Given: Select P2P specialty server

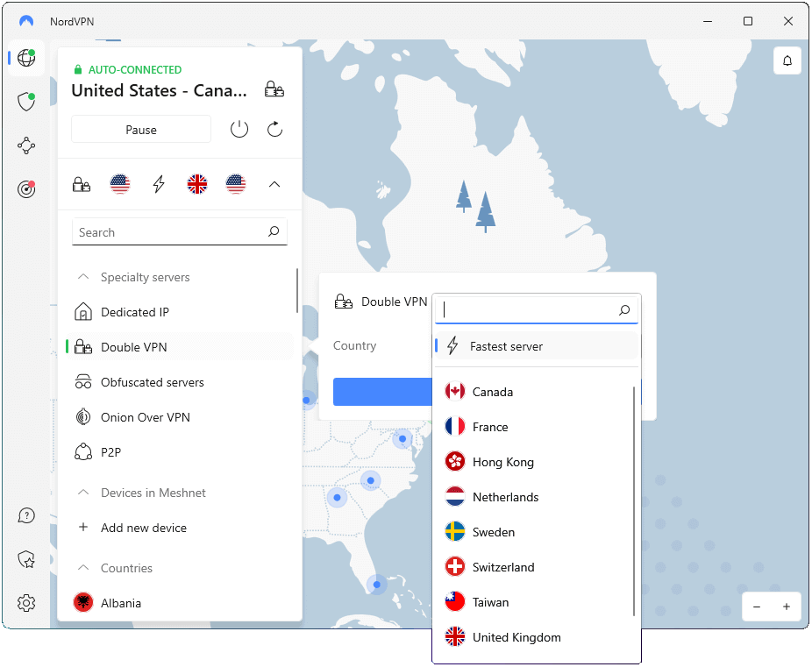Looking at the screenshot, I should coord(179,452).
